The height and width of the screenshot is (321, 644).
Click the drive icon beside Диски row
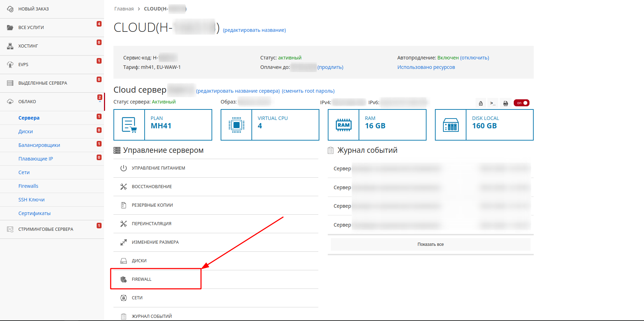pos(124,261)
